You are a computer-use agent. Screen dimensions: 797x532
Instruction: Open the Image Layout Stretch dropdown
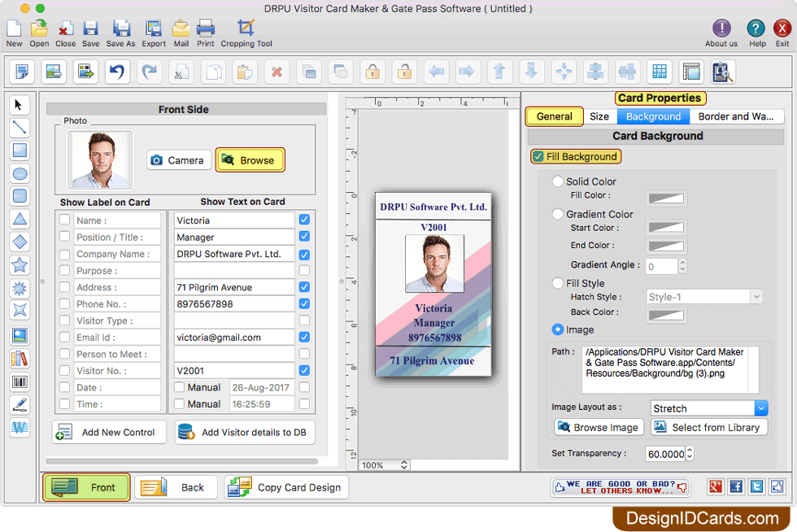click(x=709, y=408)
